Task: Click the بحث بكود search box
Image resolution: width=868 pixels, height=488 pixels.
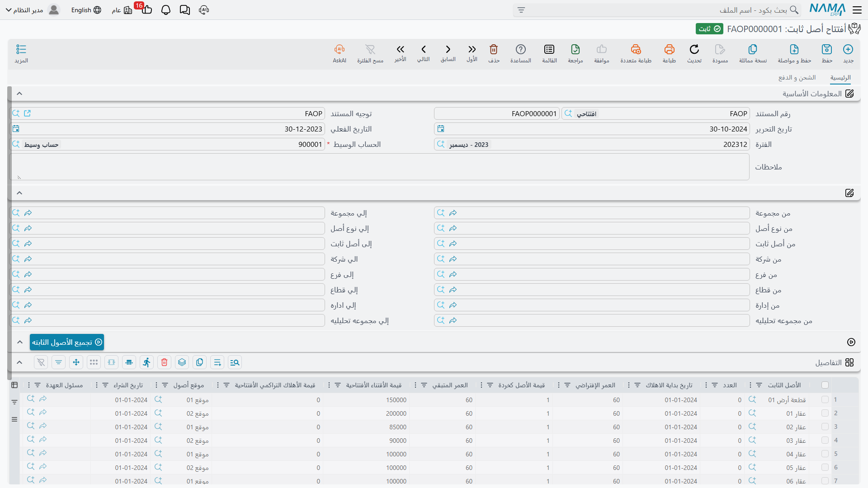Action: point(657,10)
